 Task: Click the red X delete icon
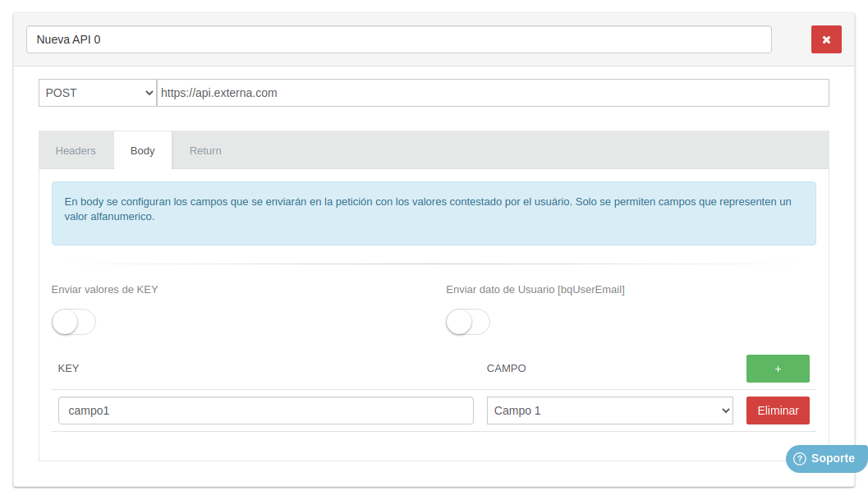(826, 39)
